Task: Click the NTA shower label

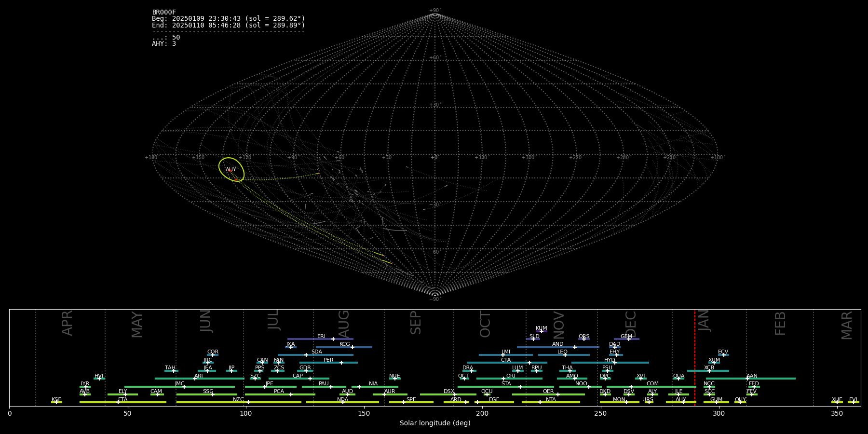Action: coord(551,400)
